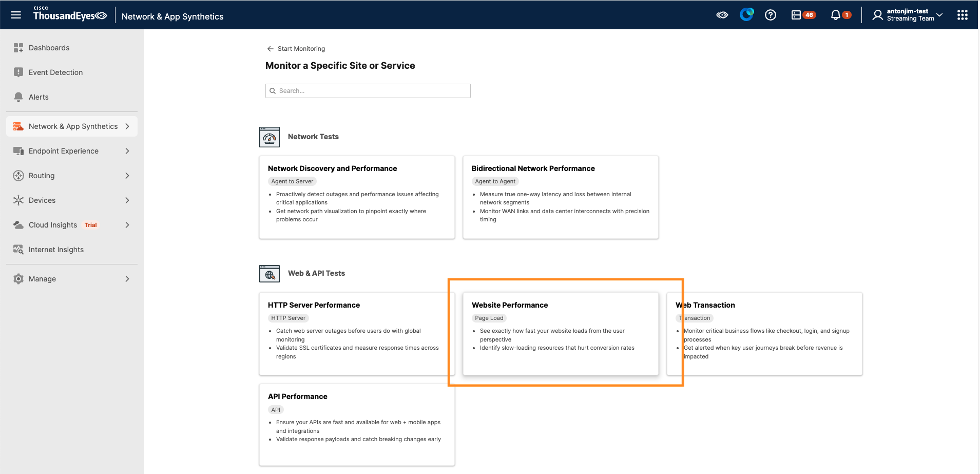Click the Devices sidebar icon
980x474 pixels.
[x=18, y=200]
